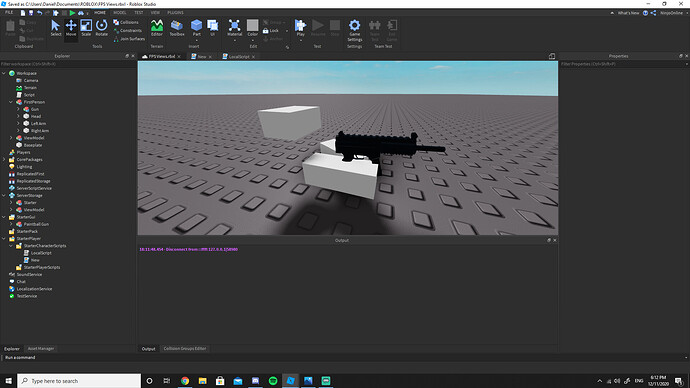Viewport: 690px width, 388px height.
Task: Switch to Collision Groups Editor tab
Action: 184,348
